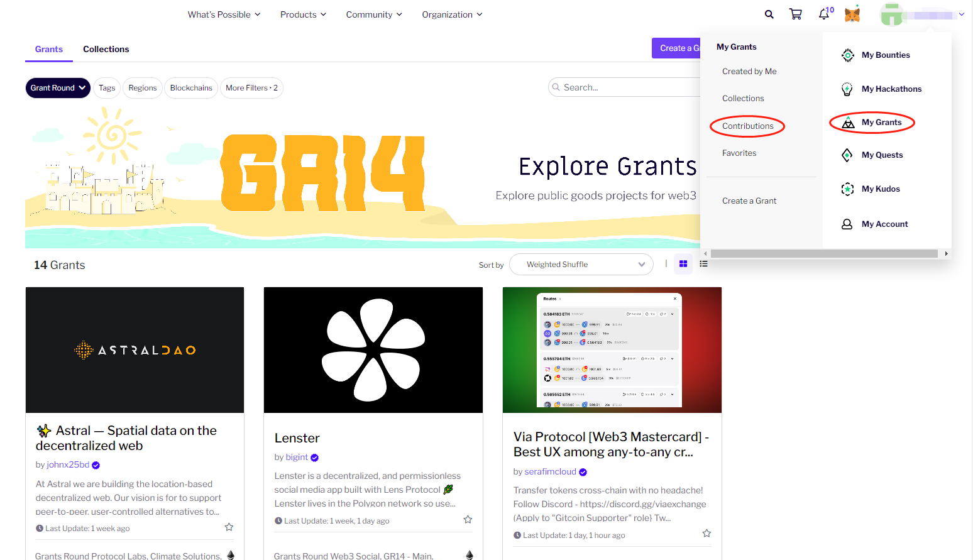
Task: Open the search magnifier icon in header
Action: tap(769, 14)
